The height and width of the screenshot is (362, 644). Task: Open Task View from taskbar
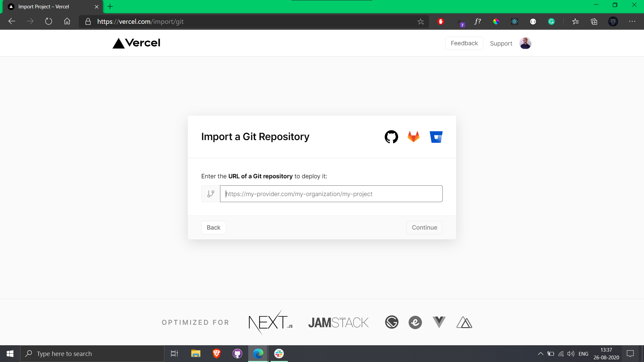coord(174,354)
